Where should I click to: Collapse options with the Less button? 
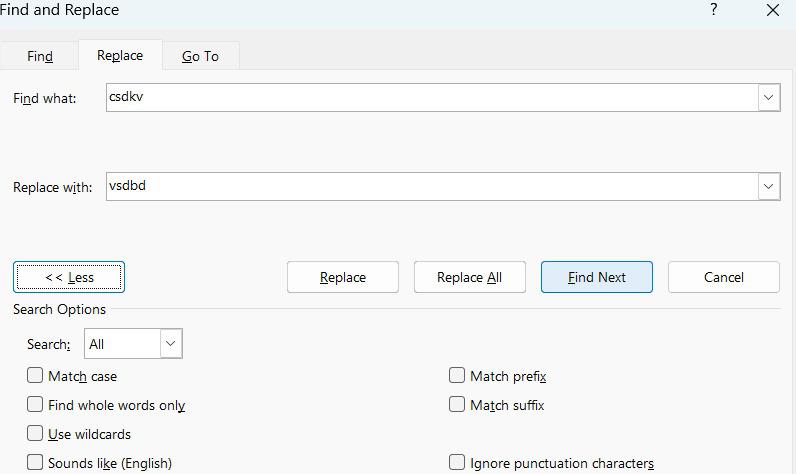69,277
